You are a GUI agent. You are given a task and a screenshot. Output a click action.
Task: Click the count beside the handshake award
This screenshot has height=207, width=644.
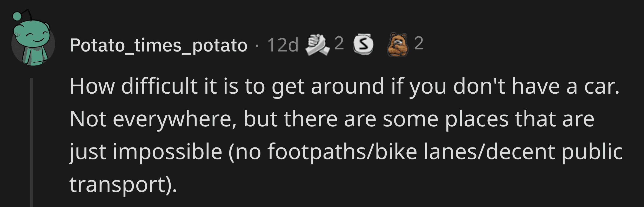click(x=339, y=43)
